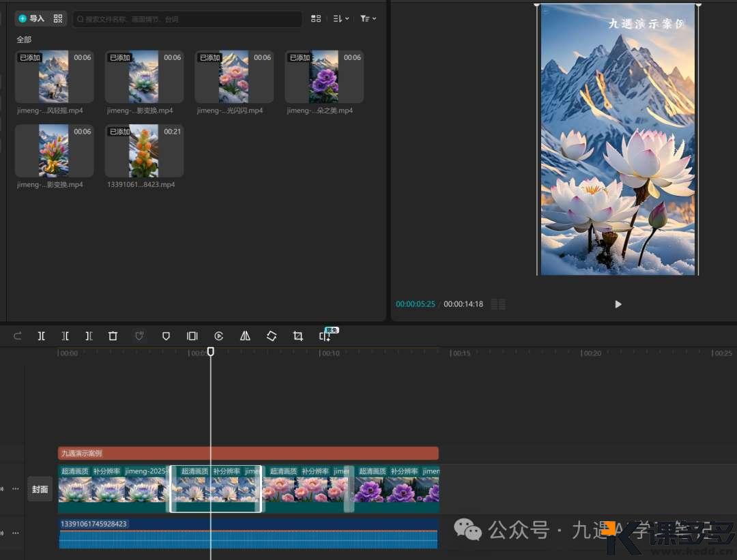Viewport: 737px width, 560px height.
Task: Toggle mute on the audio track
Action: [2, 533]
